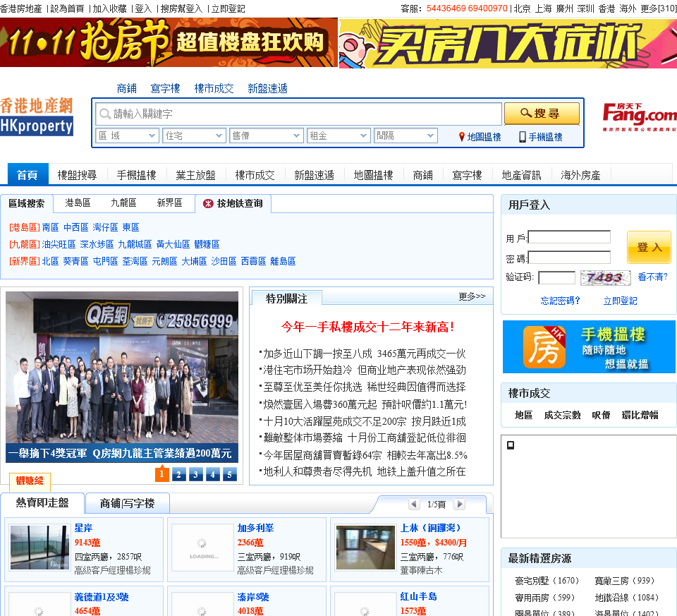Click the 商鋪 link above search box
The image size is (677, 616).
[126, 89]
